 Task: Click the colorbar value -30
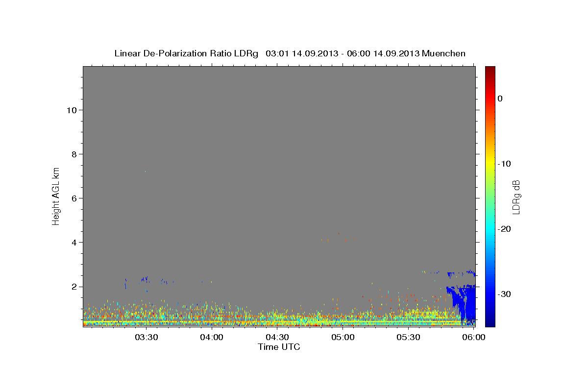[x=505, y=294]
